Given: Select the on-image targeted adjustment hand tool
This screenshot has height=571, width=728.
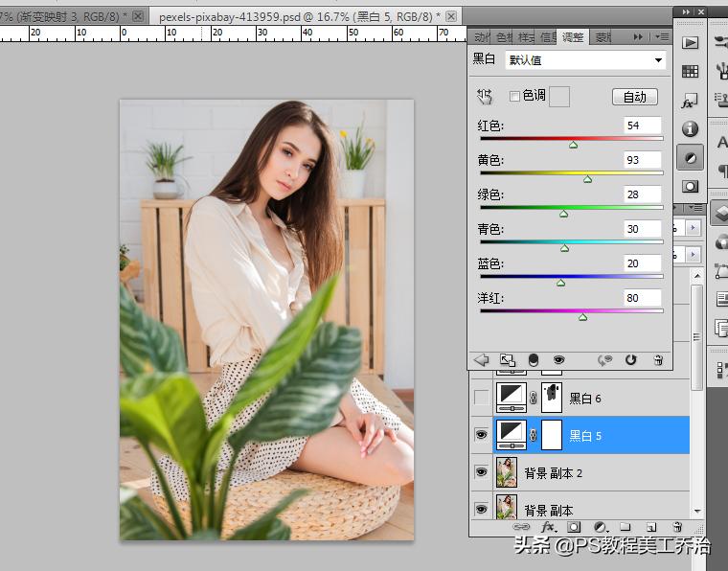Looking at the screenshot, I should click(485, 96).
